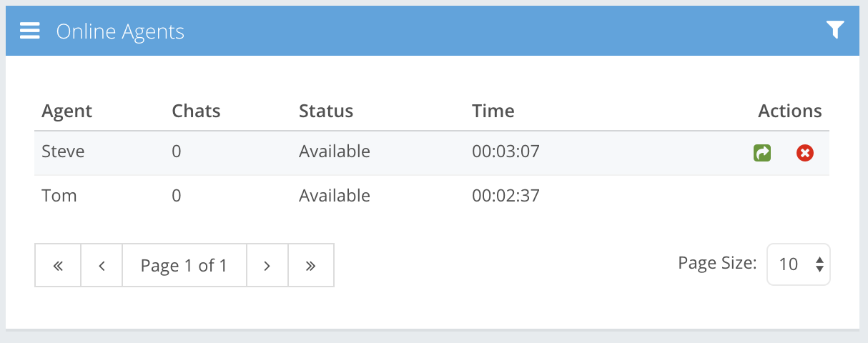Go to the next page of agents

[x=267, y=266]
